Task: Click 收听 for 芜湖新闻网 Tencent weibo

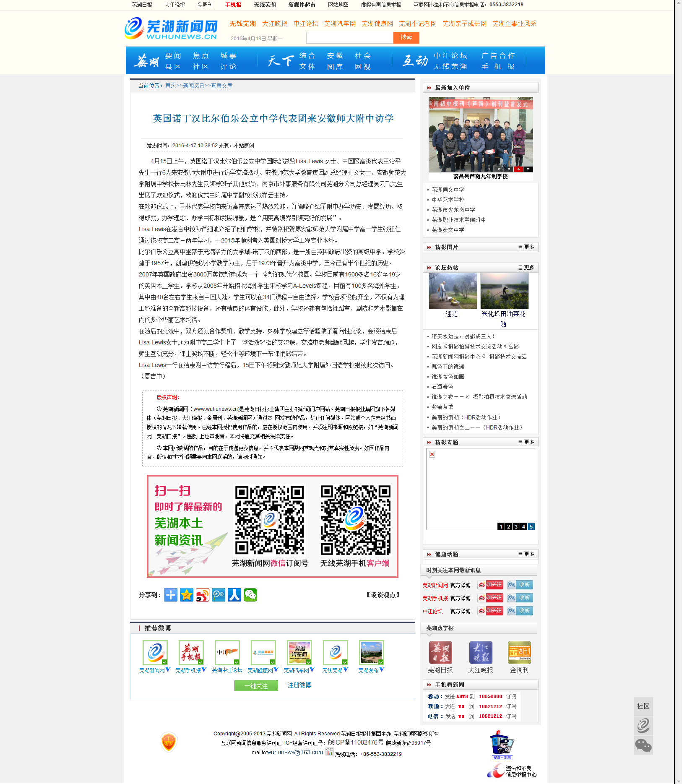Action: (520, 585)
